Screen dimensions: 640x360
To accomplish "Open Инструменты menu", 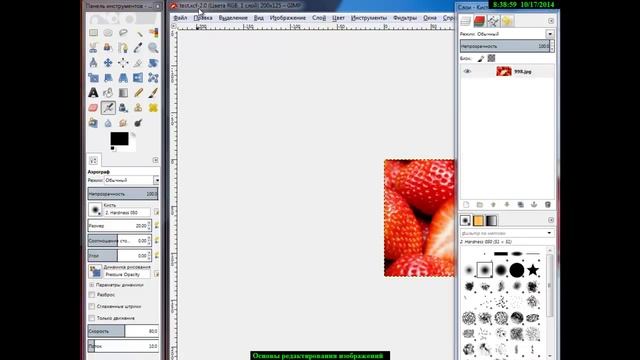I will point(369,18).
